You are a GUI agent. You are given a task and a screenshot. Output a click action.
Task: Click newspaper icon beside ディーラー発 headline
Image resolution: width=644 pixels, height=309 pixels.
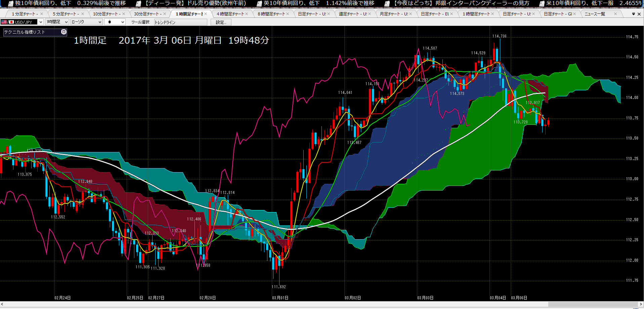point(138,4)
